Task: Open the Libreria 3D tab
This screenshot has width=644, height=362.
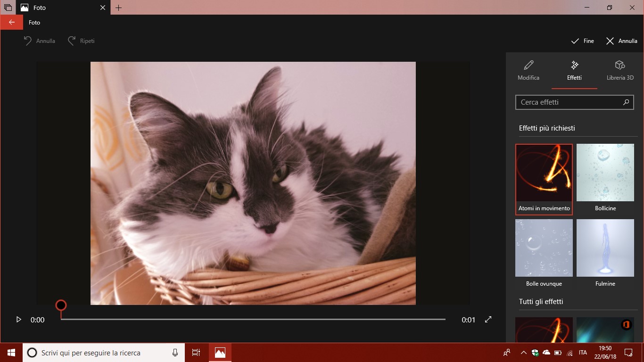Action: [x=620, y=71]
